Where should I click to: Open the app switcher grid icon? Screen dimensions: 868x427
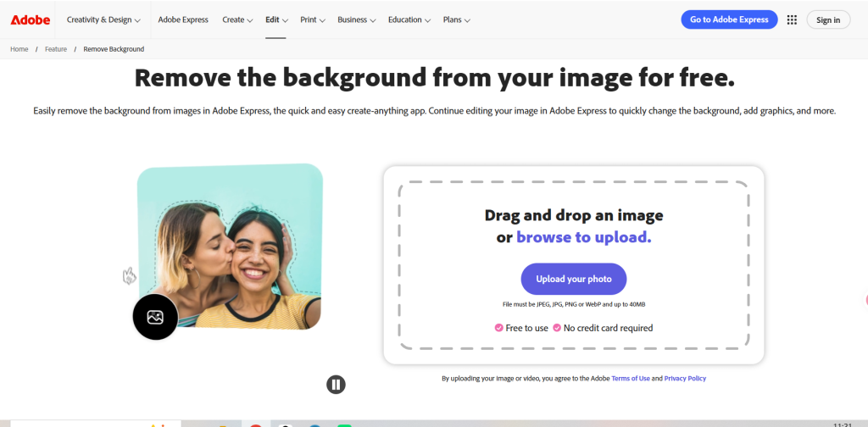pos(792,19)
